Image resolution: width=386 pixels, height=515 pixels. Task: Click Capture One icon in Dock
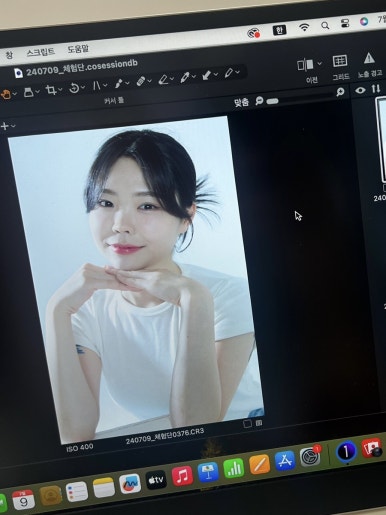tap(346, 451)
